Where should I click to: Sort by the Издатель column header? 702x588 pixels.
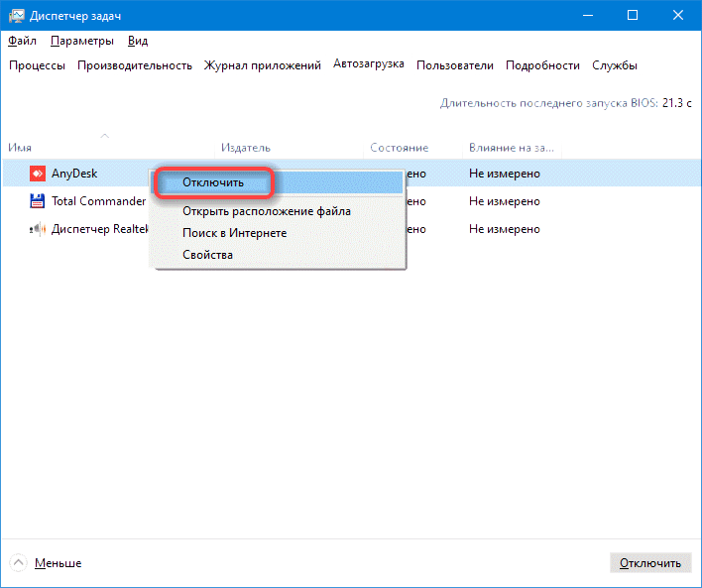tap(246, 148)
